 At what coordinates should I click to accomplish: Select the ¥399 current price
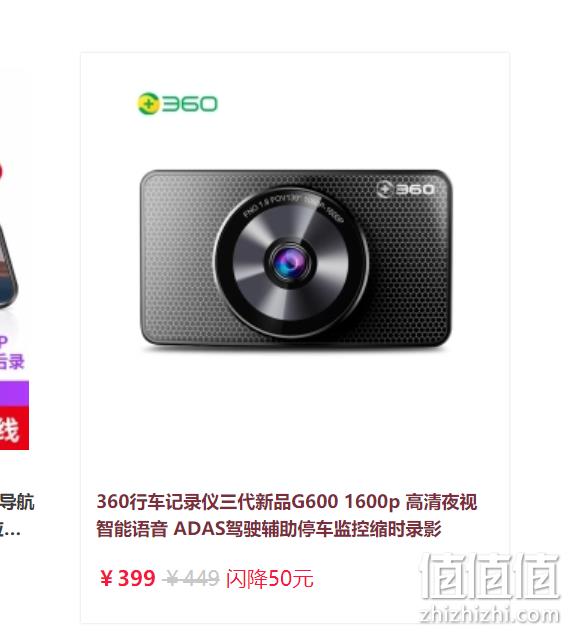coord(128,578)
